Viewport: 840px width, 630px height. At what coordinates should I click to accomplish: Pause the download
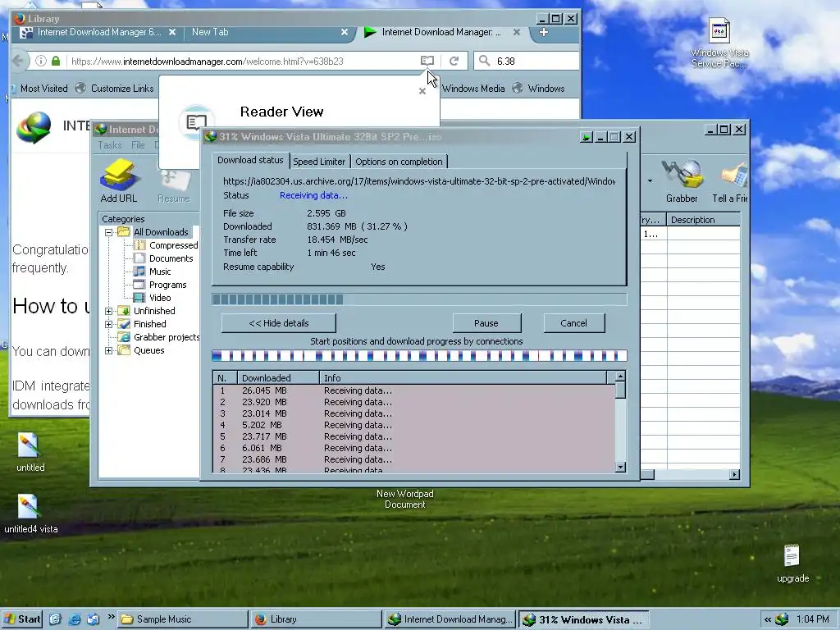coord(486,323)
